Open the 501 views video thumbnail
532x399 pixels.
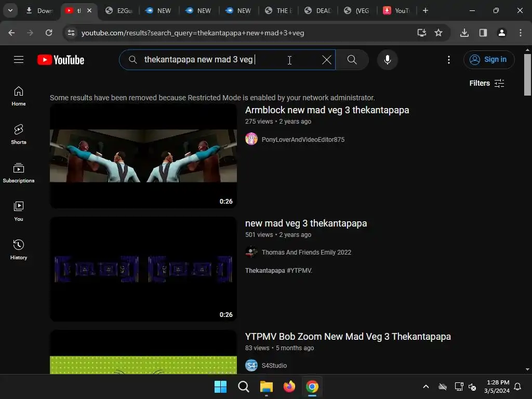143,269
